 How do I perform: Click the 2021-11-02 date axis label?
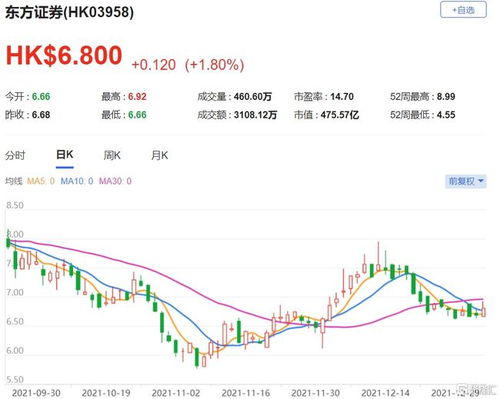pos(176,393)
